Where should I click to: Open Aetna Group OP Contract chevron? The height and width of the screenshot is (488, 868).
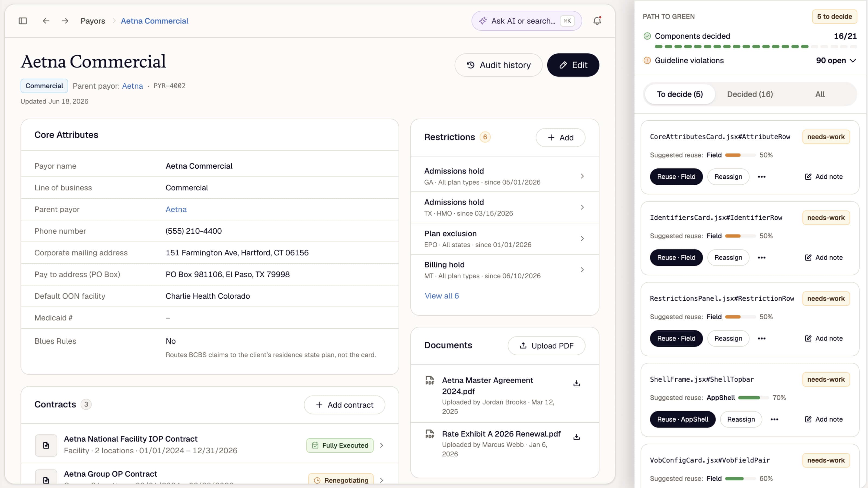[381, 480]
